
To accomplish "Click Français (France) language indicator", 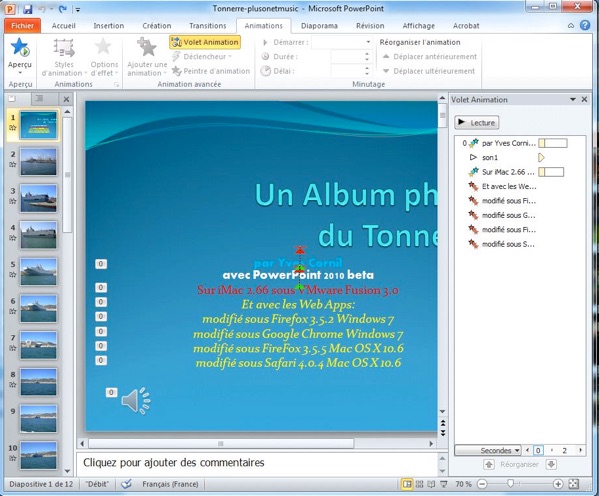I will pyautogui.click(x=170, y=484).
